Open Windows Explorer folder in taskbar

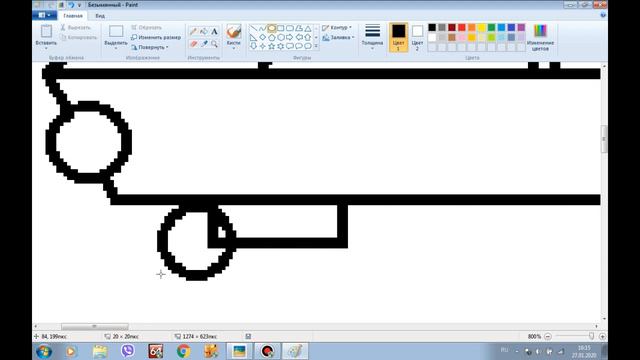100,351
